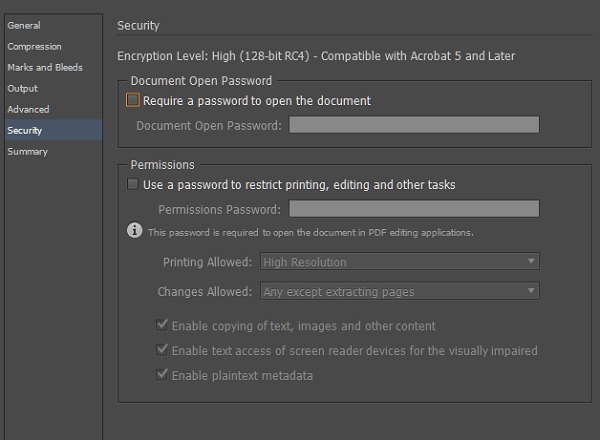The image size is (600, 440).
Task: Click the Changes Allowed dropdown arrow
Action: click(531, 292)
